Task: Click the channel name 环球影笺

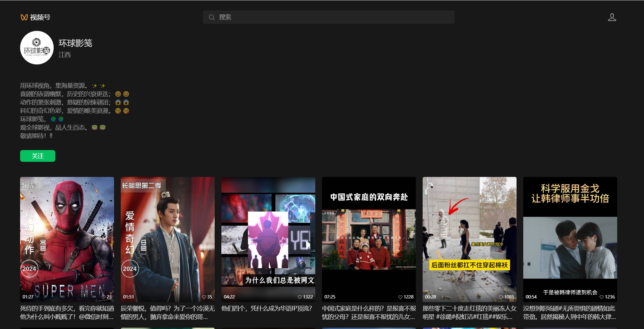Action: pos(75,43)
